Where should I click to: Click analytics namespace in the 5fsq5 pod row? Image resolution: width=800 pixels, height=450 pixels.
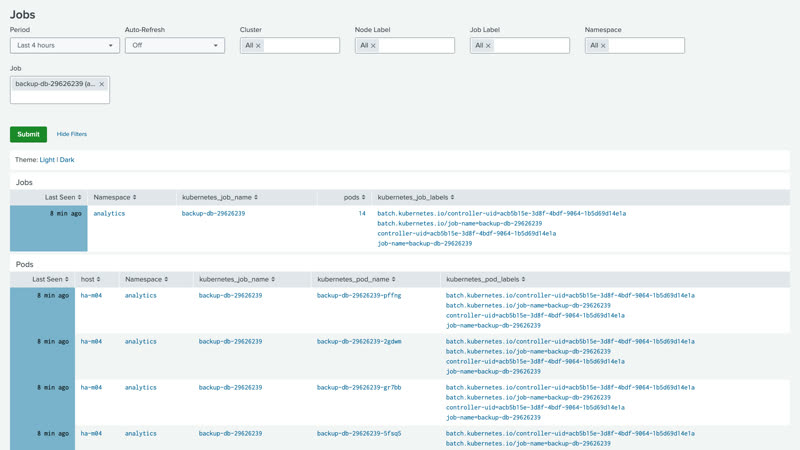(x=141, y=434)
